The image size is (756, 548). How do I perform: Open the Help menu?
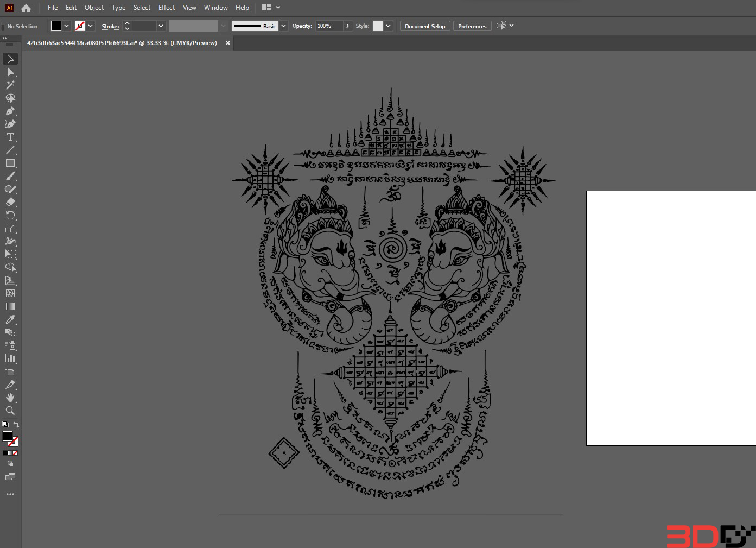[242, 8]
